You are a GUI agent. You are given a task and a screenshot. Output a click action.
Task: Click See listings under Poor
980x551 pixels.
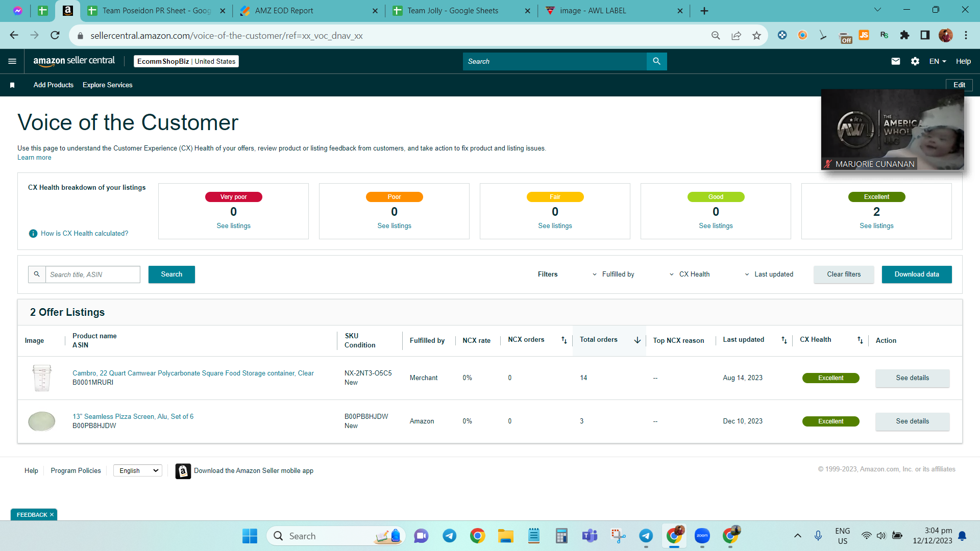[394, 226]
